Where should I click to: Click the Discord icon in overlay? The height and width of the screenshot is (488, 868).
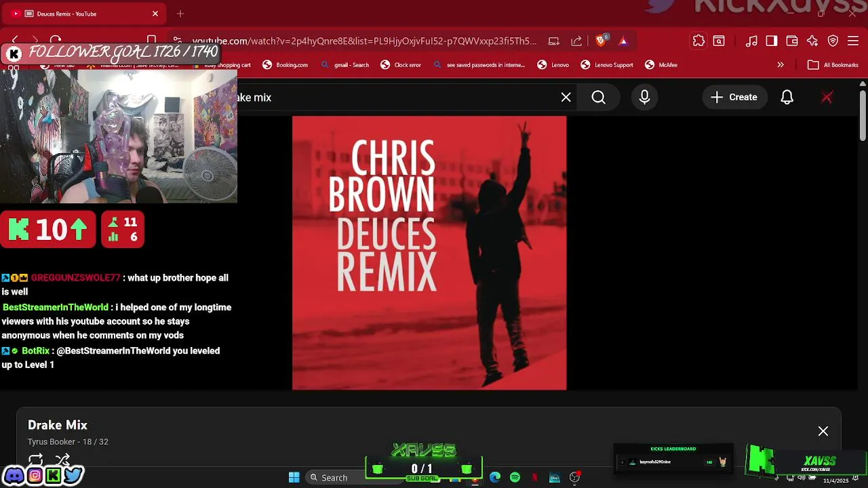coord(14,475)
